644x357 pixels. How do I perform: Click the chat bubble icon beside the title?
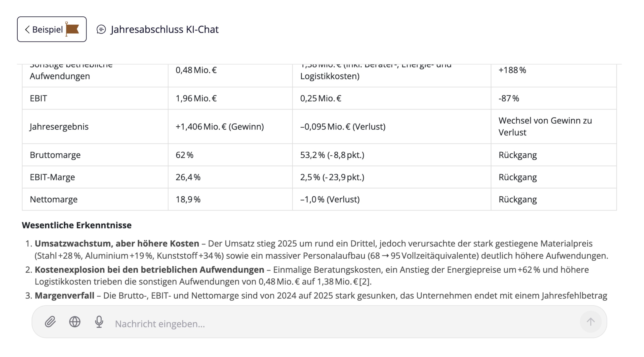(x=101, y=29)
